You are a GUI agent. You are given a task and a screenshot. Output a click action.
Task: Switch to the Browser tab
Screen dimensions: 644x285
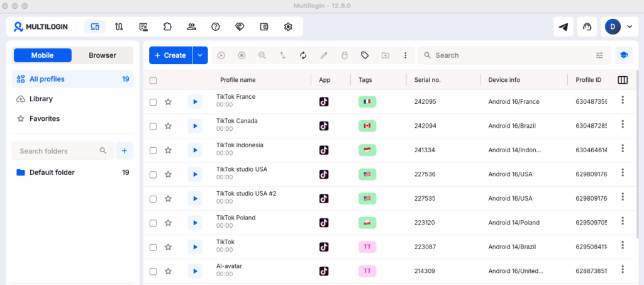click(103, 55)
